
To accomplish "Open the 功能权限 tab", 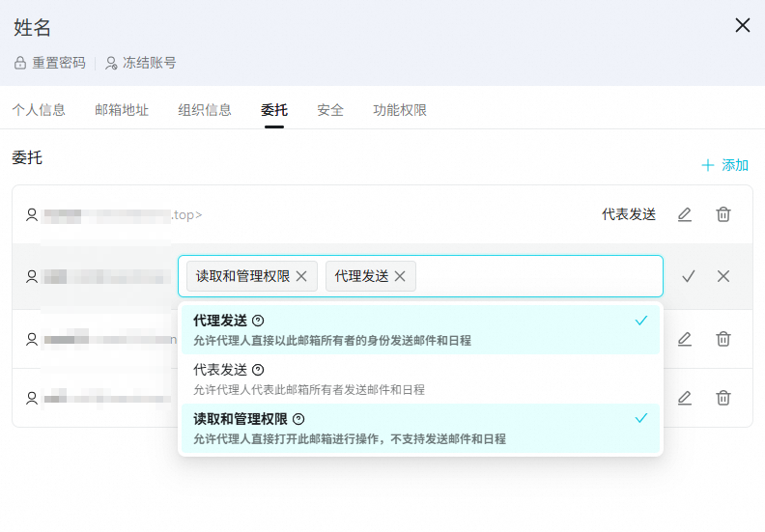I will coord(400,110).
